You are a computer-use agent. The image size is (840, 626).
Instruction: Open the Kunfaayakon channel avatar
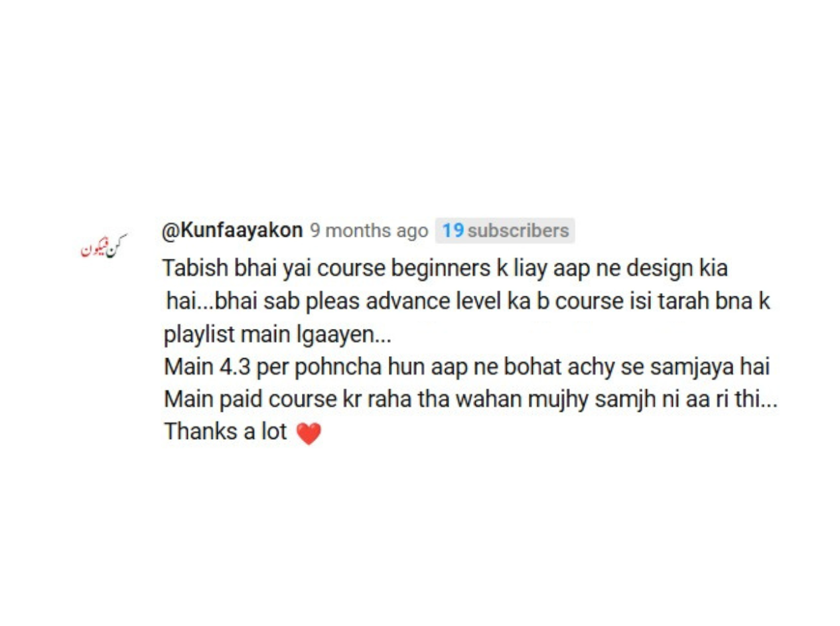tap(103, 246)
